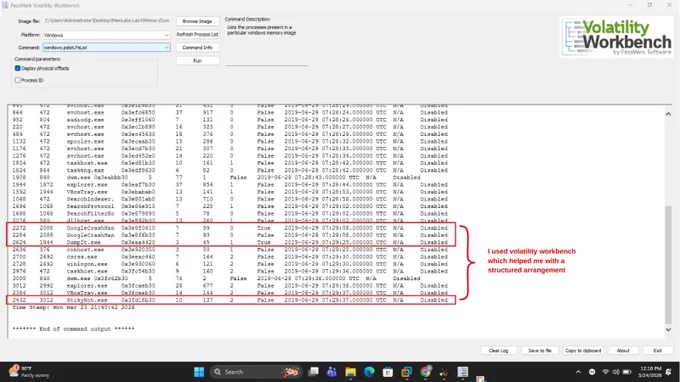Open the Windows Start menu

pos(199,372)
